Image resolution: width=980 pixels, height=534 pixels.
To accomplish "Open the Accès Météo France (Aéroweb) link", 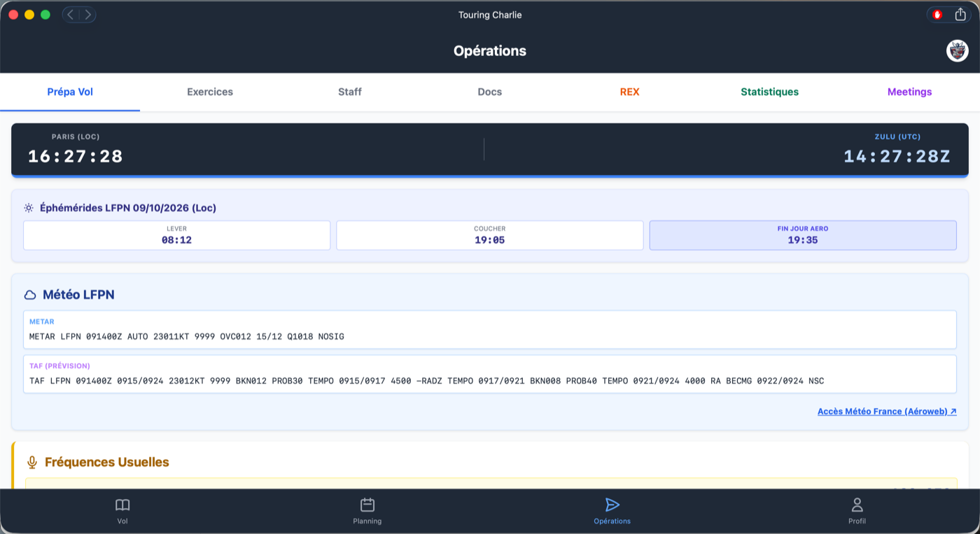I will [x=887, y=412].
